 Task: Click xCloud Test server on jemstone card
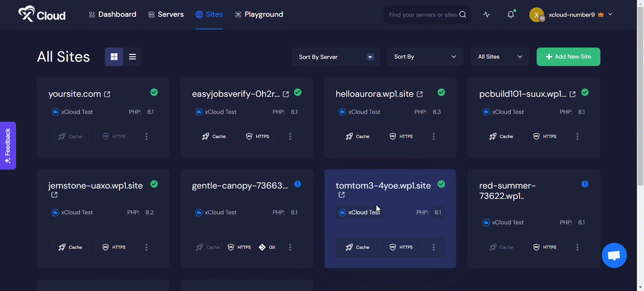click(72, 212)
